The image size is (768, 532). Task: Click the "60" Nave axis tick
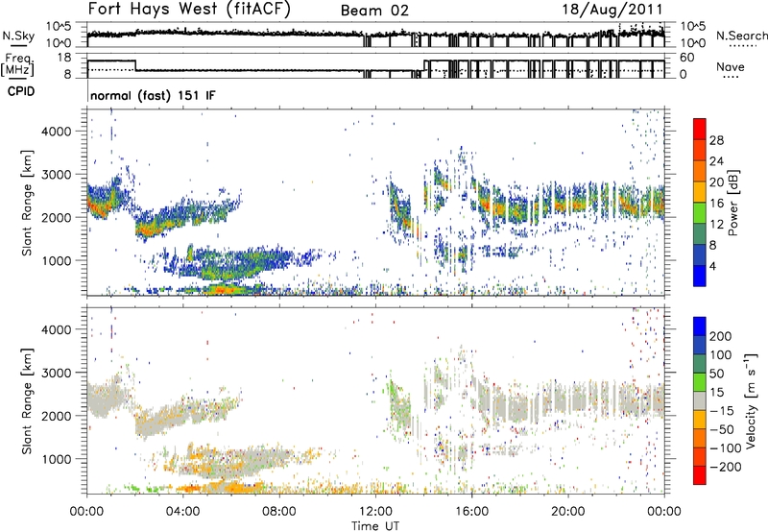tap(686, 58)
